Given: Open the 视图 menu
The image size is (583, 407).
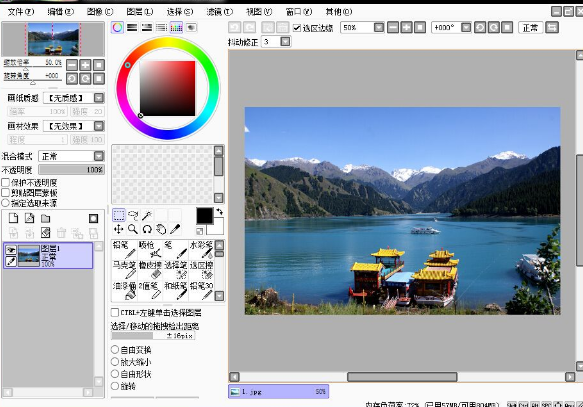Looking at the screenshot, I should pos(259,12).
